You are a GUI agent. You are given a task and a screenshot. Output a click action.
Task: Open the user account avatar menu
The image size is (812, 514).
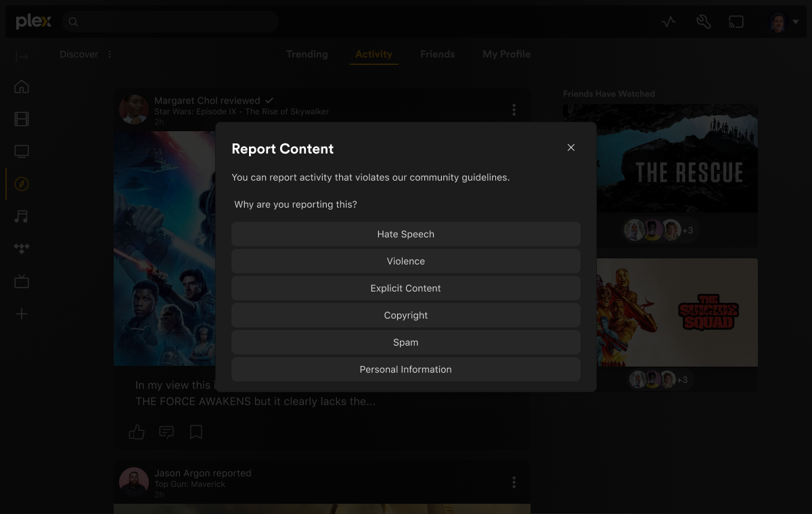pos(784,22)
